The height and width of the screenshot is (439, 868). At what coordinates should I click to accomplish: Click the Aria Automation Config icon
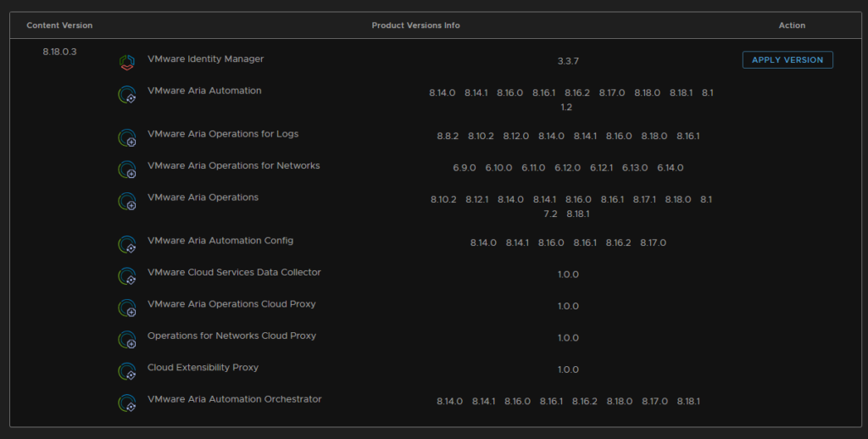coord(127,244)
